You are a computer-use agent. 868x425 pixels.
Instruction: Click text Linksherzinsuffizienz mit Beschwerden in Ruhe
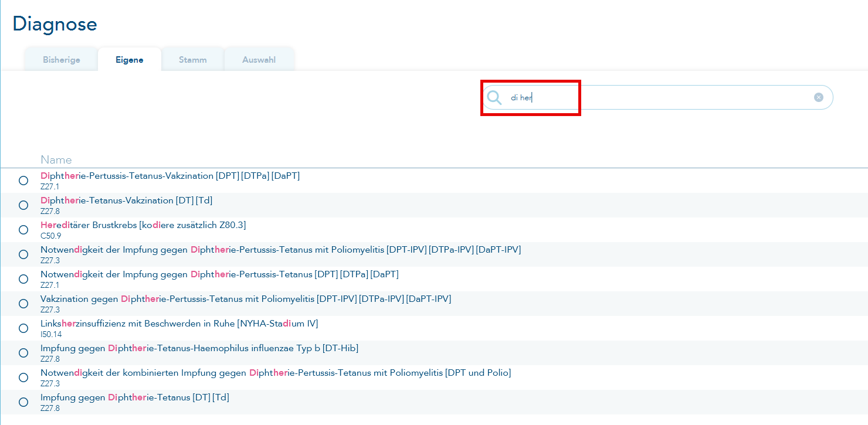tap(137, 324)
